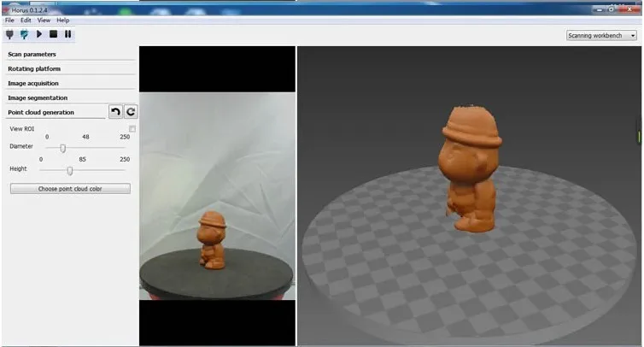Open the File menu
The image size is (644, 347).
click(9, 19)
